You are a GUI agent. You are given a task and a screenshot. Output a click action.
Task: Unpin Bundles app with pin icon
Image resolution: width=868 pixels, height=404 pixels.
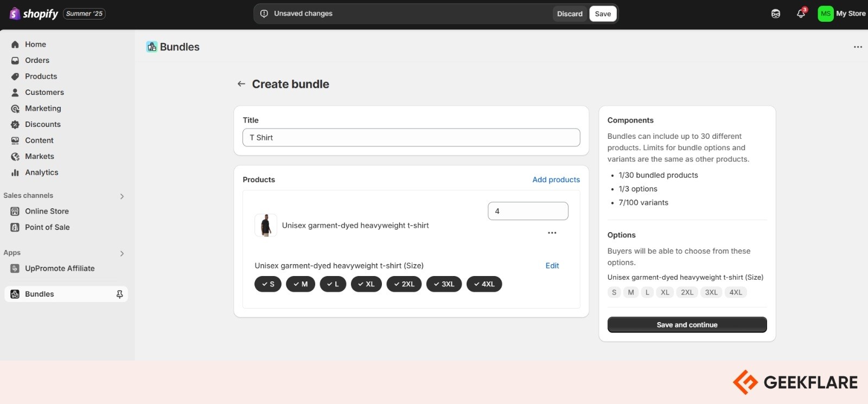(119, 294)
